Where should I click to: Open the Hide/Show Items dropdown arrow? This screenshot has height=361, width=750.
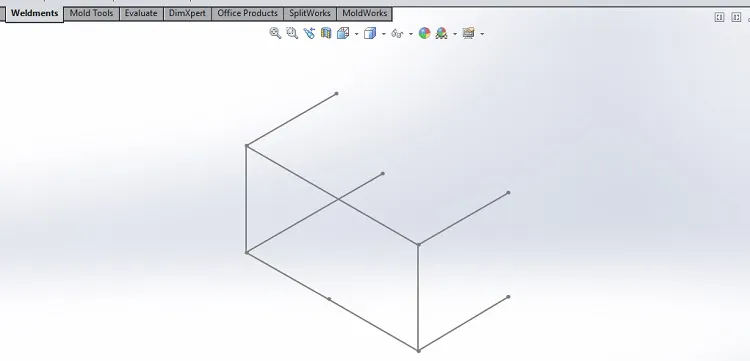coord(411,34)
